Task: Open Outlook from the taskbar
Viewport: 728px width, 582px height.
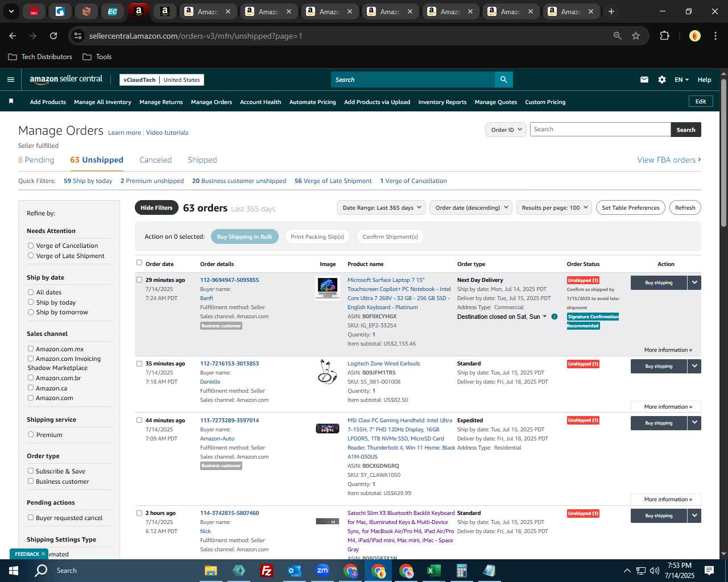Action: [295, 571]
